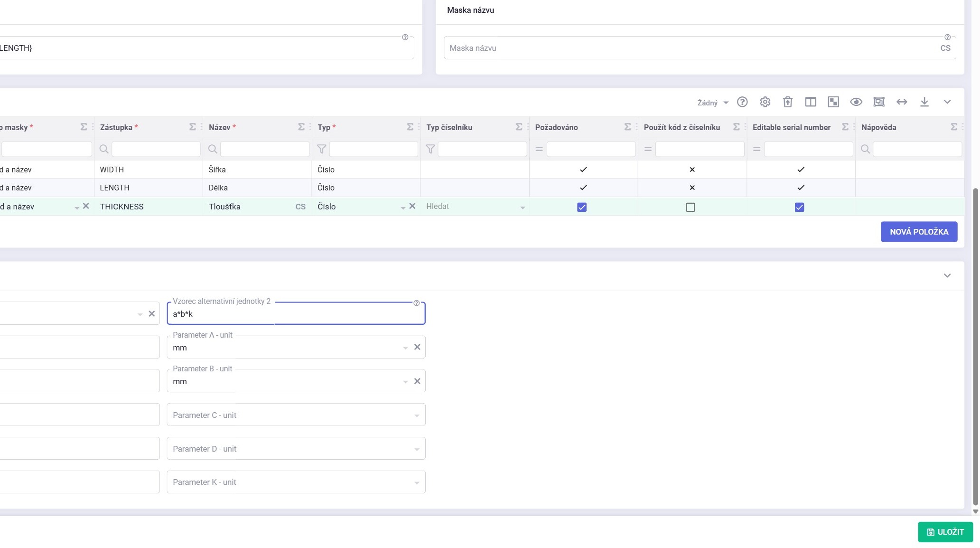Click the NOVÁ POLOŽKA button
Screen dimensions: 980x548
tap(919, 232)
